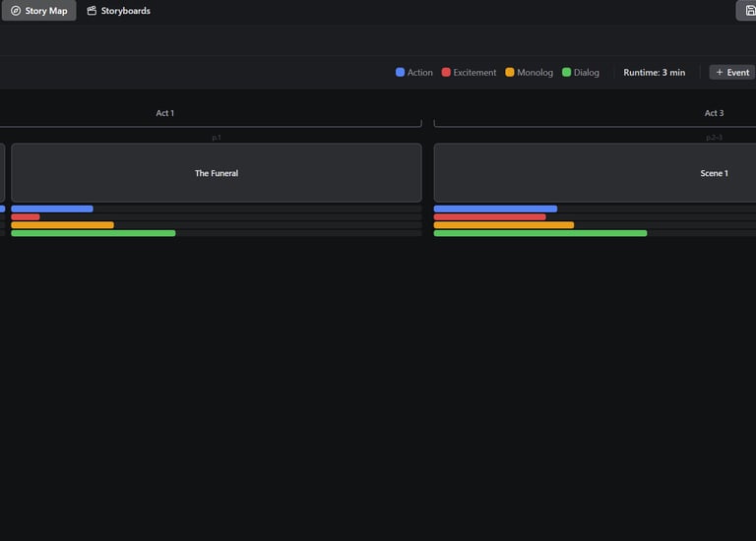756x541 pixels.
Task: Adjust Scene 1 red Excitement bar
Action: tap(490, 216)
